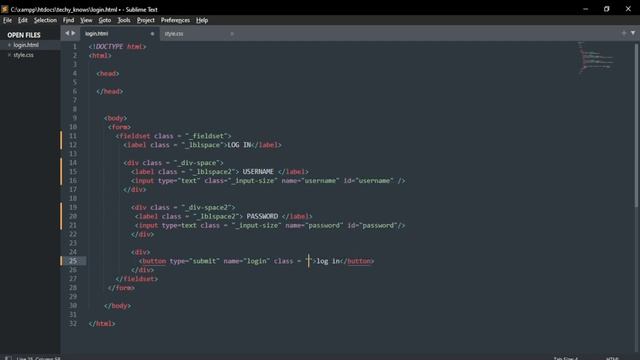The height and width of the screenshot is (360, 640).
Task: Click the "_div-space2" class value on line 19
Action: tap(206, 207)
